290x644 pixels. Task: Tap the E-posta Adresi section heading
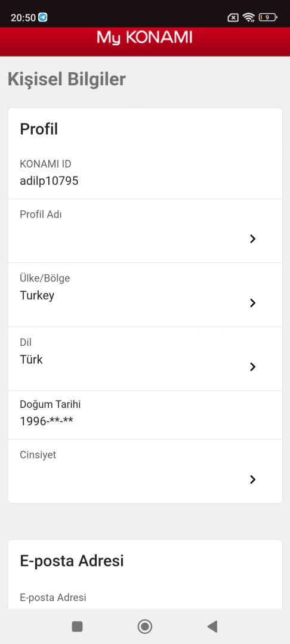[x=72, y=561]
